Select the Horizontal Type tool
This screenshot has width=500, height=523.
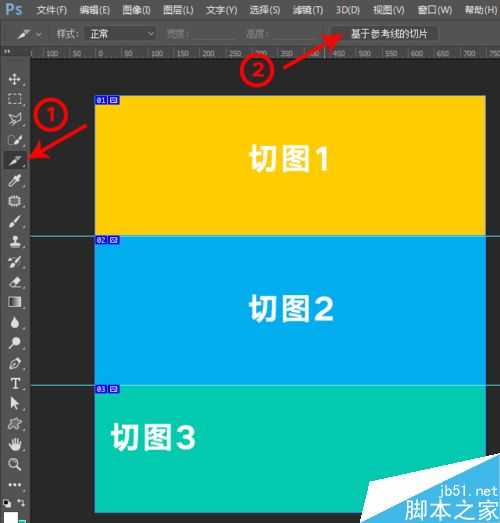14,384
